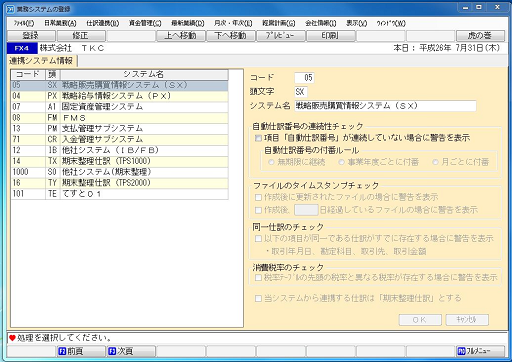Click the company name 株式会社 TKC

tap(72, 48)
